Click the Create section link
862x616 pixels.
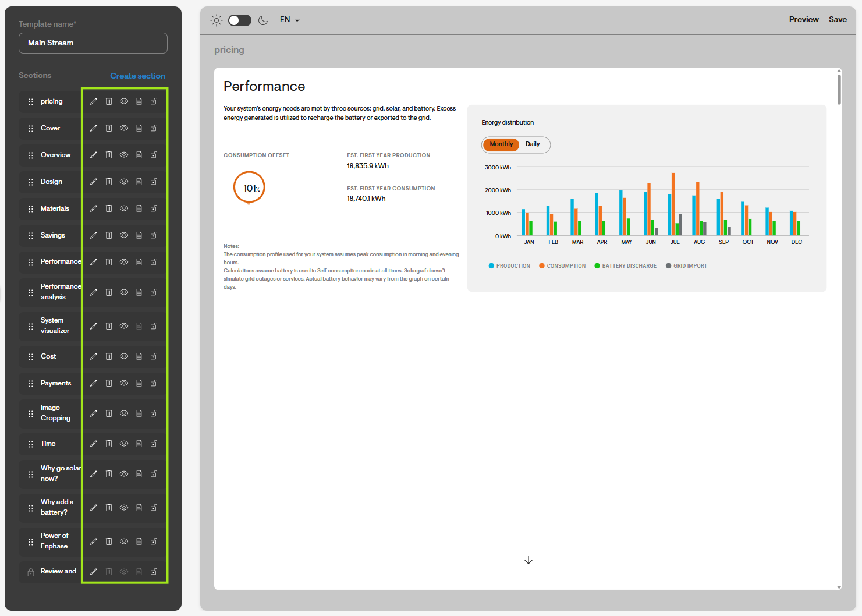[x=138, y=76]
